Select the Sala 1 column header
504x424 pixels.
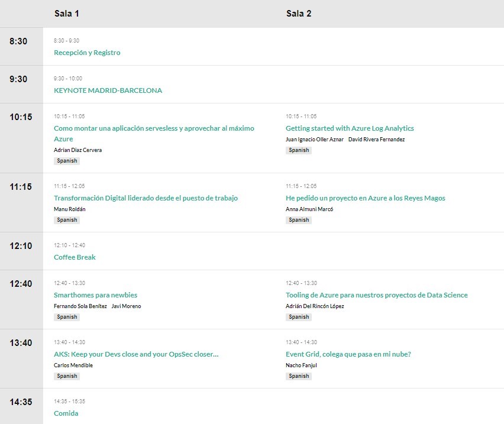pos(67,14)
